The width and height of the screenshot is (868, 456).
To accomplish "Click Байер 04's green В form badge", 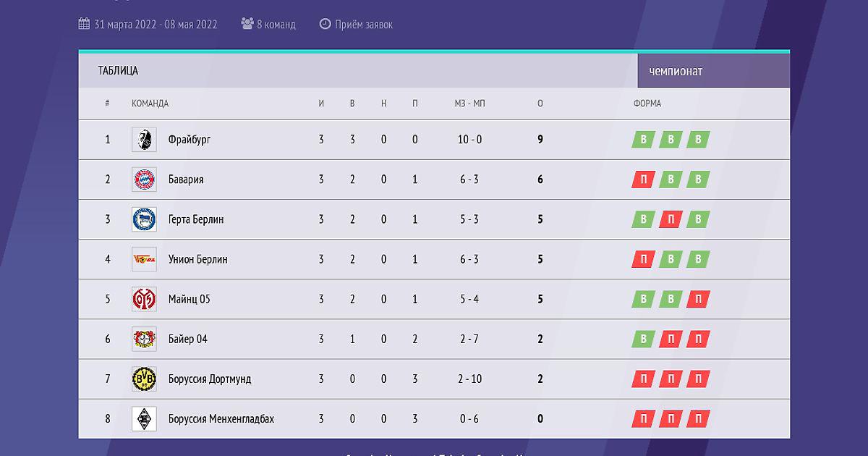I will point(643,339).
